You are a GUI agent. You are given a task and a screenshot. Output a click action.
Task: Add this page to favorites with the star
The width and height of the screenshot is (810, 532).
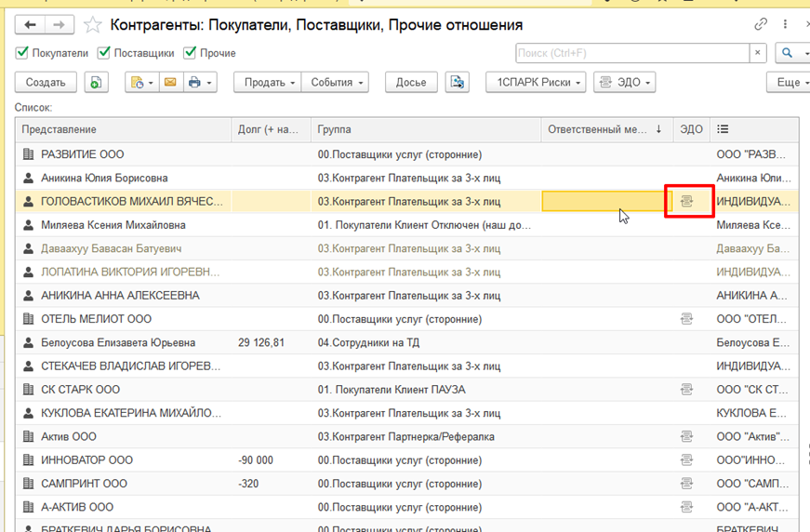(92, 25)
